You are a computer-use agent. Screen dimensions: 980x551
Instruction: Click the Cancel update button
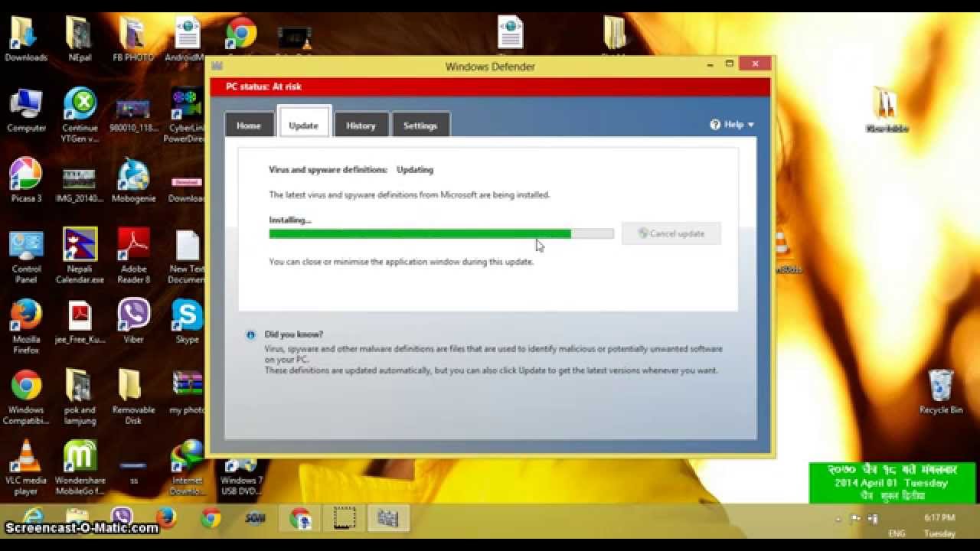click(671, 233)
